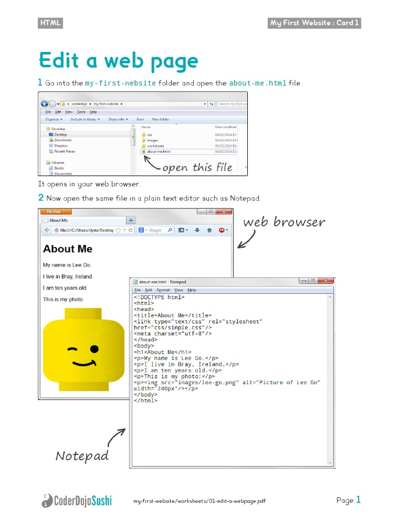
Task: Click the Burn button in Explorer
Action: click(x=140, y=119)
